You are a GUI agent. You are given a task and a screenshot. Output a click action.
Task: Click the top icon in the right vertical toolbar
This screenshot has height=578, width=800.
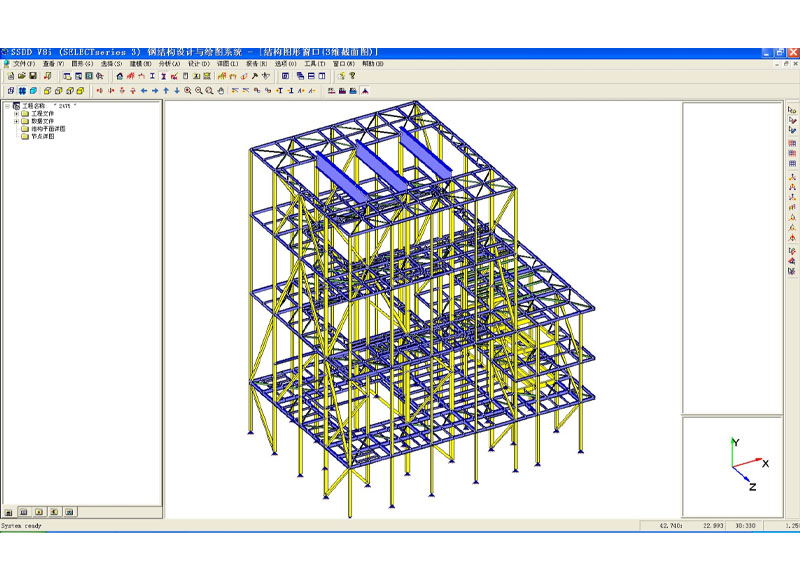point(792,110)
